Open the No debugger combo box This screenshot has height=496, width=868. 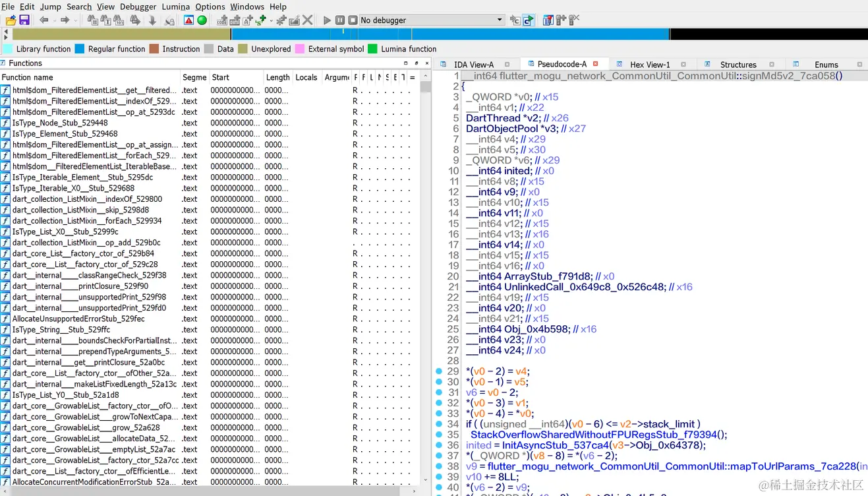pyautogui.click(x=432, y=20)
